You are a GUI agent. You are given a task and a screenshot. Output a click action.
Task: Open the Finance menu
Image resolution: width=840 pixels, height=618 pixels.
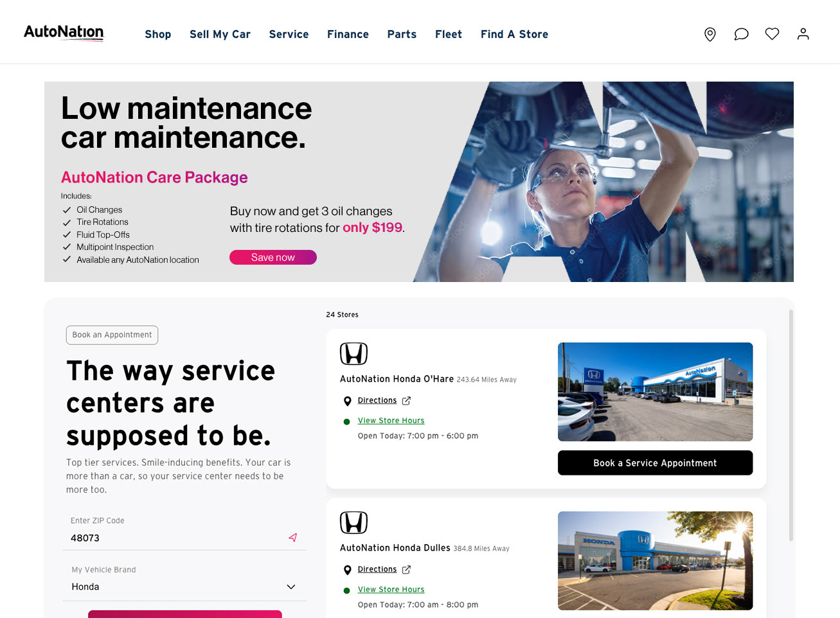[348, 34]
